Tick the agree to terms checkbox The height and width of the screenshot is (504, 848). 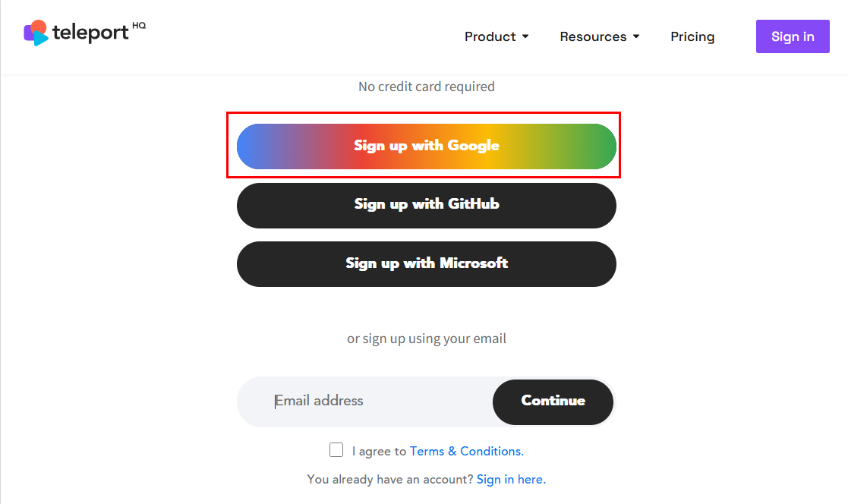click(x=336, y=450)
